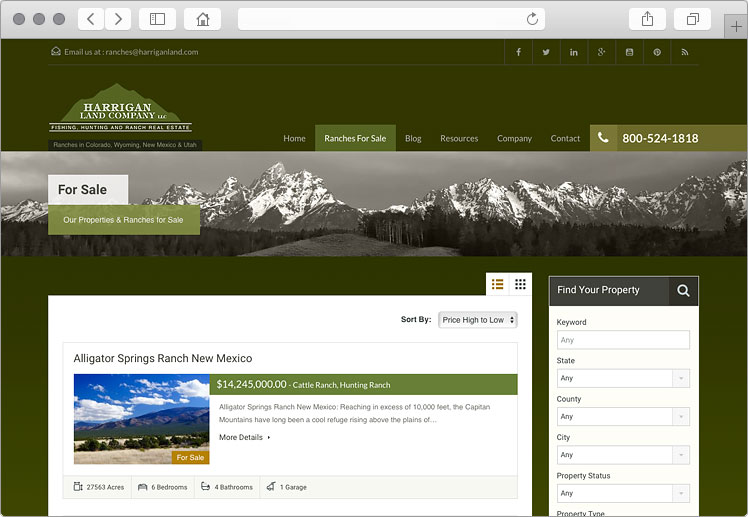Open Ranches For Sale menu item
Screen dimensions: 748x517
(x=355, y=138)
